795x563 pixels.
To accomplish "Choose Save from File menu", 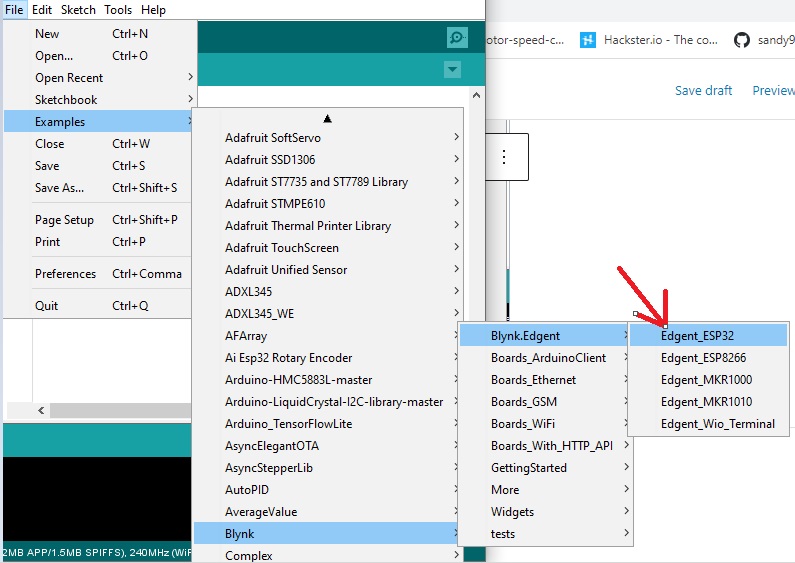I will [x=98, y=165].
